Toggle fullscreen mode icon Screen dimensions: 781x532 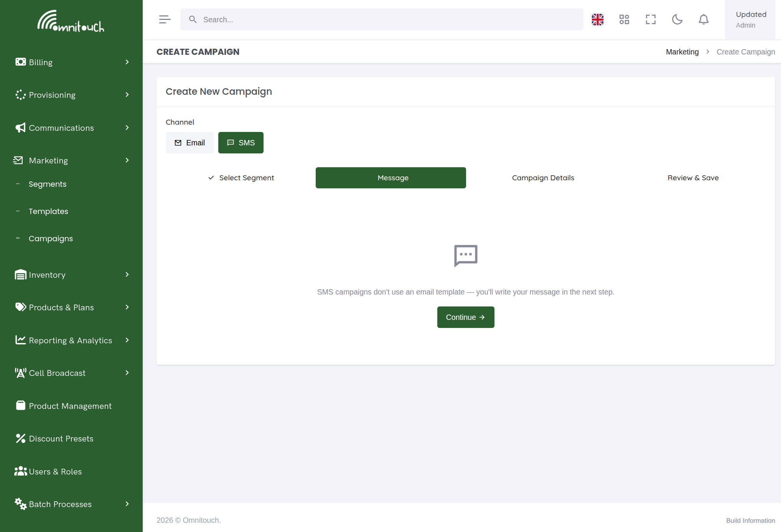[651, 20]
